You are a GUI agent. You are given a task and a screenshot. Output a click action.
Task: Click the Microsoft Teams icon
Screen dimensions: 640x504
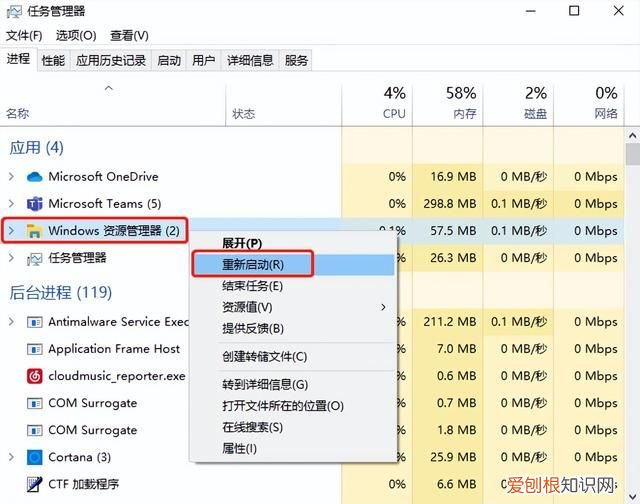tap(34, 204)
